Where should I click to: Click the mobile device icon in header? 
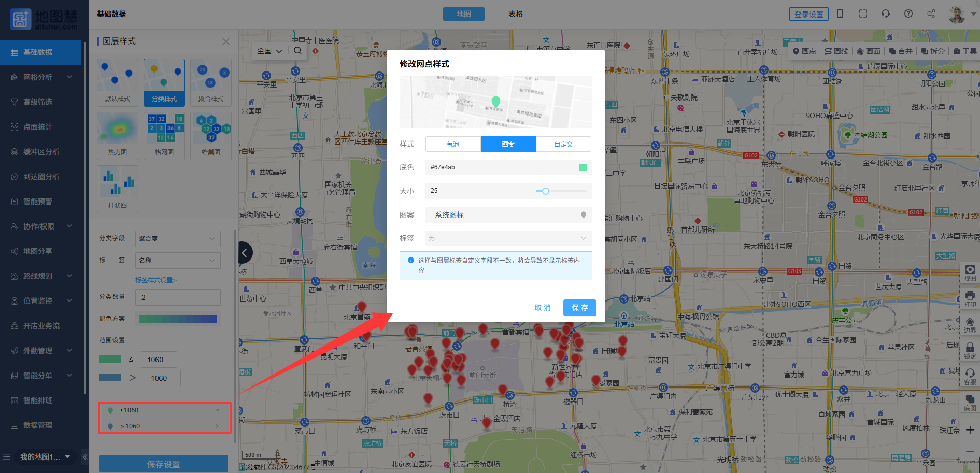(x=840, y=14)
